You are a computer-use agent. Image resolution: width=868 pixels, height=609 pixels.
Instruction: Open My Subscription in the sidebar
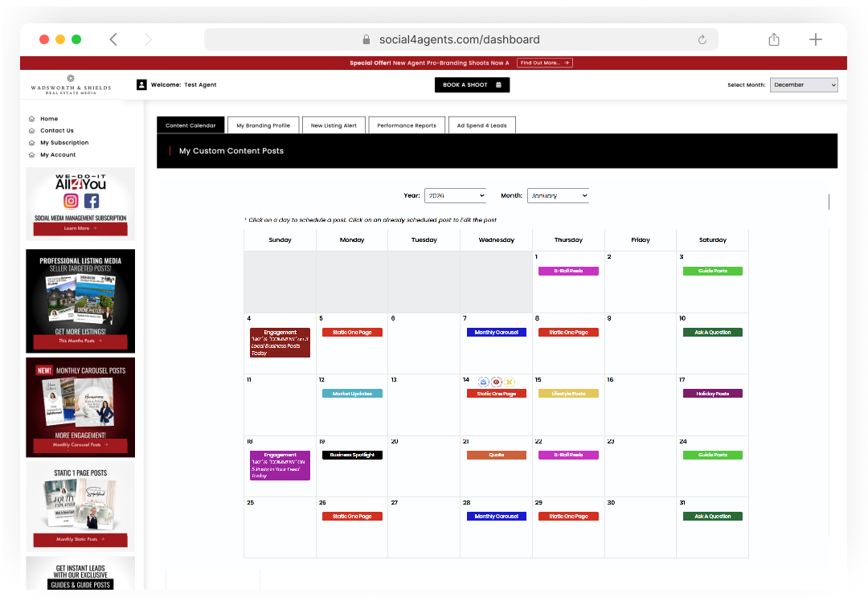64,143
